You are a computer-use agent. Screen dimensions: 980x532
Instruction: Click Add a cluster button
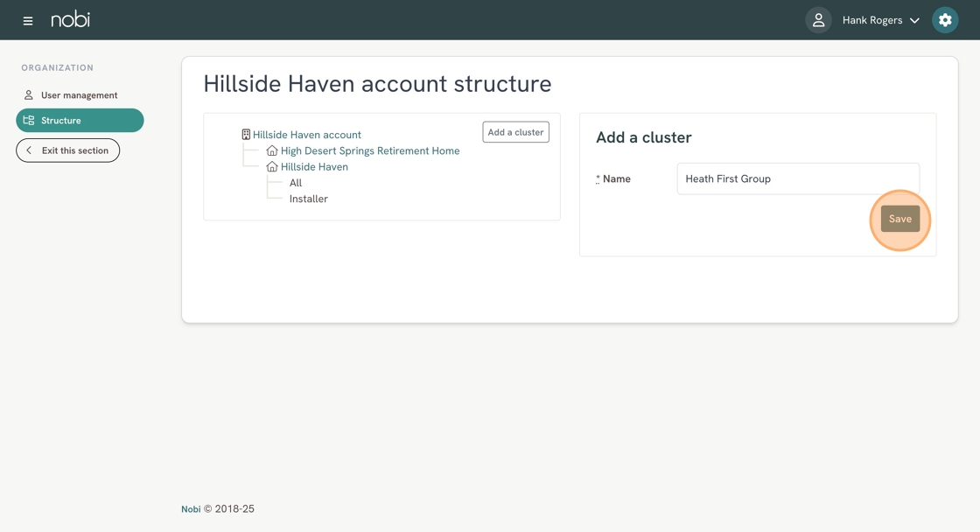click(515, 132)
